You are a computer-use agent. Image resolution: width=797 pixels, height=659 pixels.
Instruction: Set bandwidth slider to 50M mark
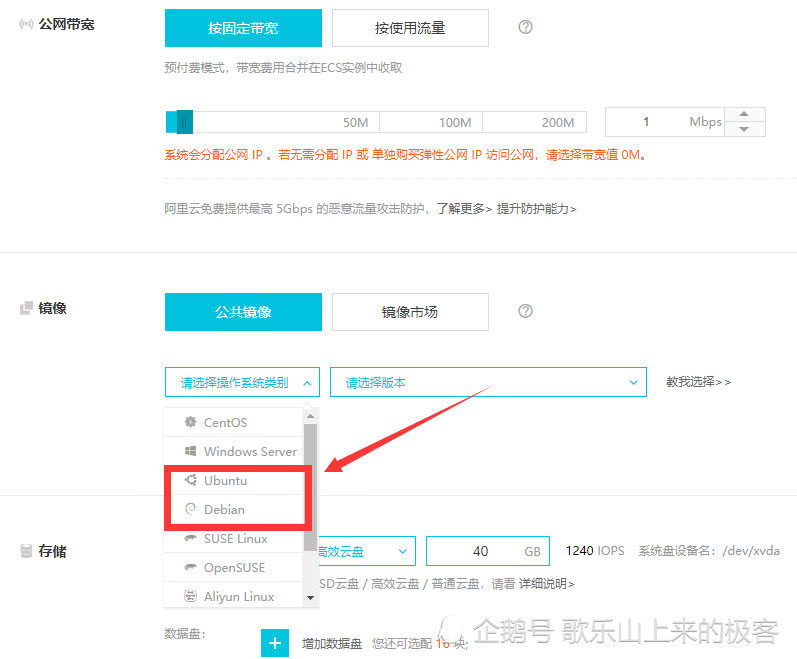click(x=355, y=122)
